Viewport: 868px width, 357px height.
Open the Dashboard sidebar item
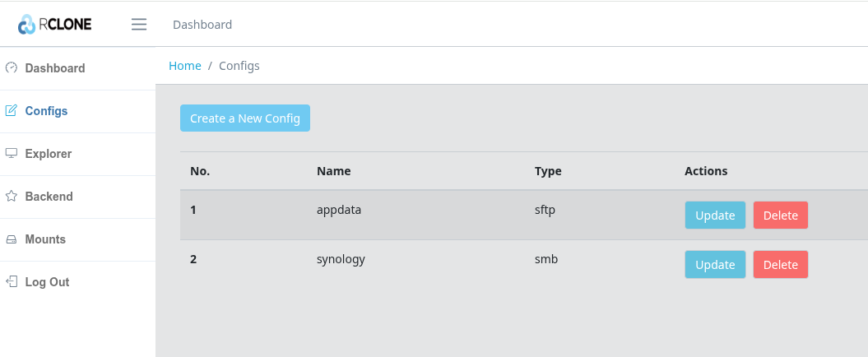77,68
